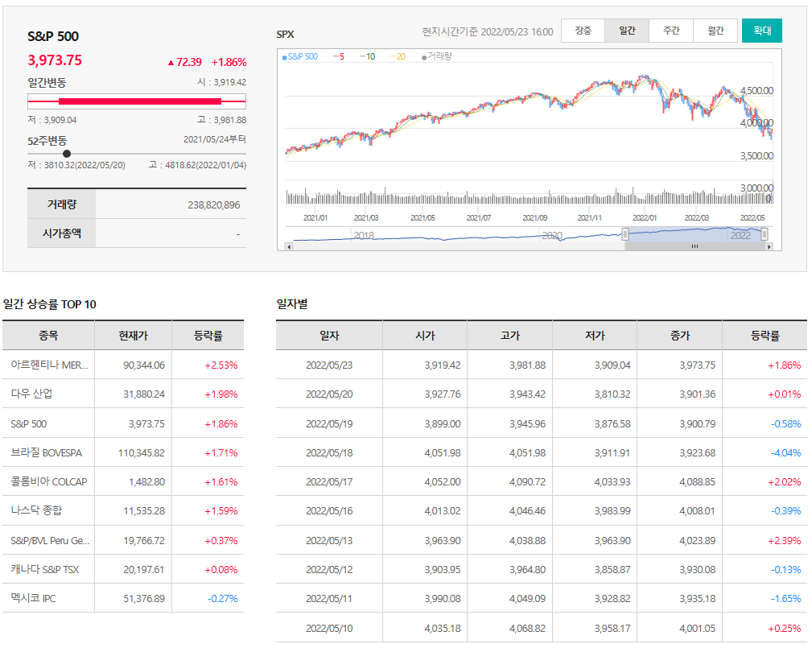Toggle the 10-day moving average legend
This screenshot has height=648, width=812.
[x=367, y=56]
